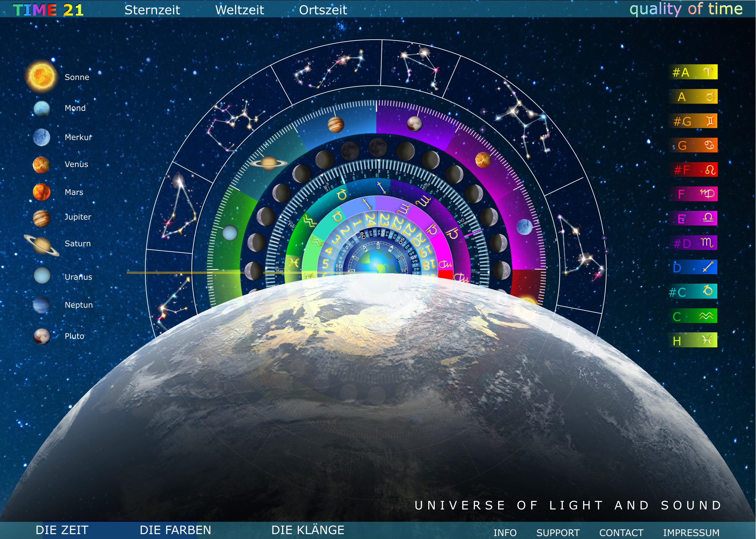This screenshot has height=539, width=756.
Task: Click the Saturn label
Action: click(77, 244)
